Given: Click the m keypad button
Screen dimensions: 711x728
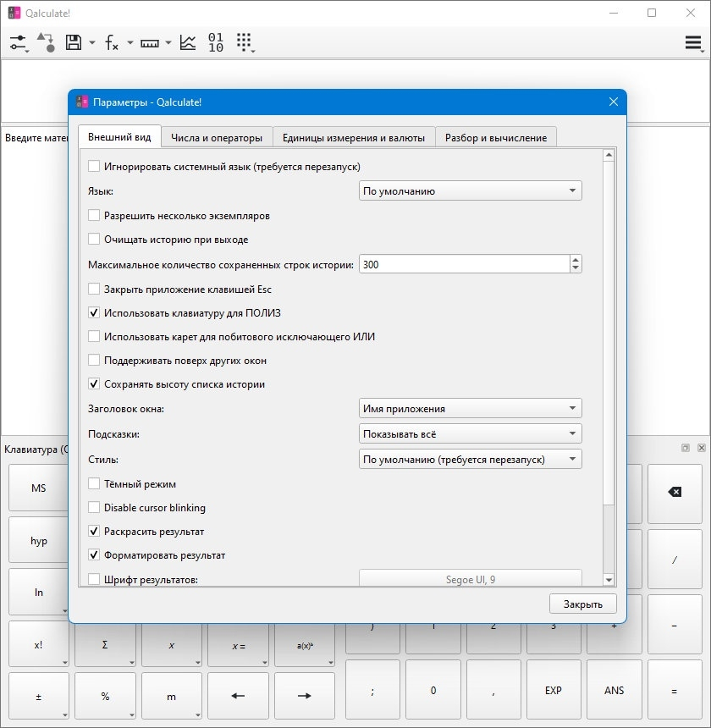Looking at the screenshot, I should point(171,697).
